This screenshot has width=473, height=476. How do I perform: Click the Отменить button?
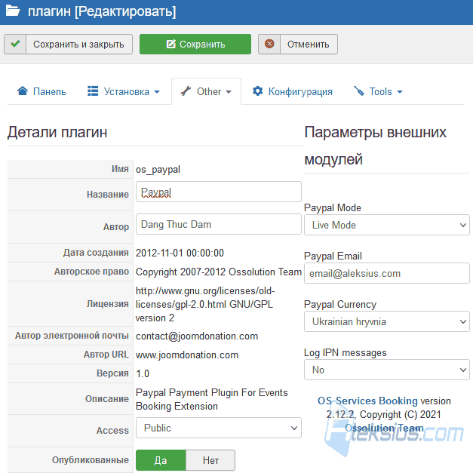[298, 44]
